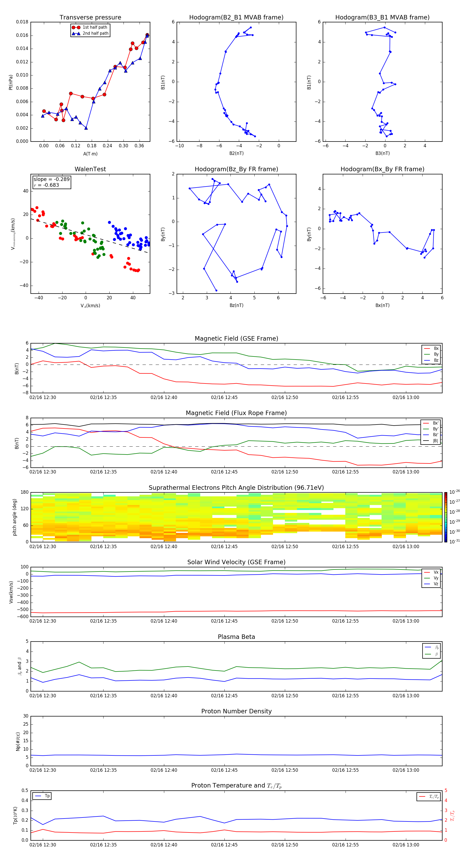Select the '1st half path' legend entry
The image size is (473, 868).
point(90,27)
